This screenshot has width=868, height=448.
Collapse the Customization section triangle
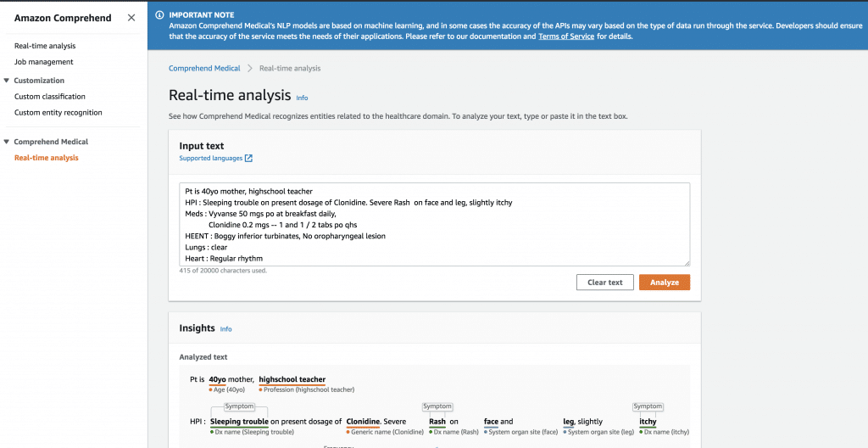coord(6,81)
